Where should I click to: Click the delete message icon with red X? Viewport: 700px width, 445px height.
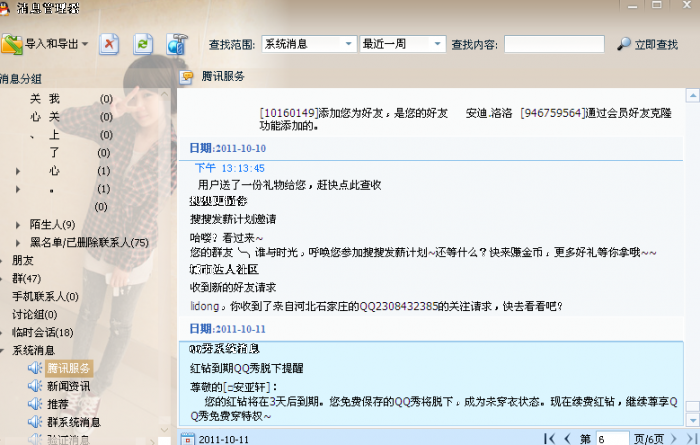pos(109,44)
